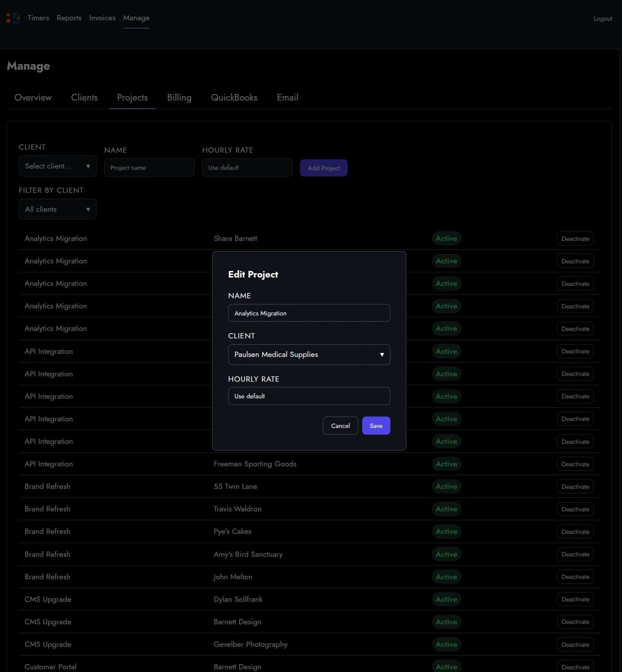Screen dimensions: 622x672
Task: Deactivate the Pye's Cakes Brand Refresh project
Action: [x=575, y=532]
